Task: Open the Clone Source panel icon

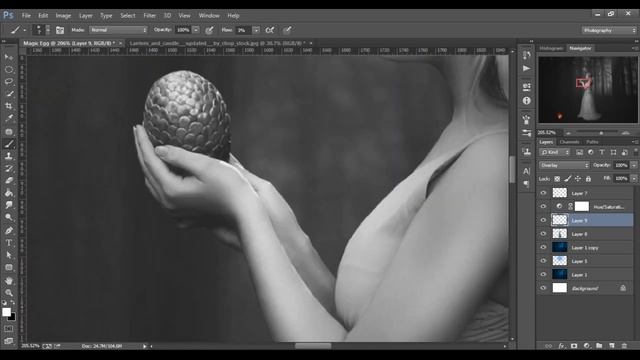Action: pos(527,152)
